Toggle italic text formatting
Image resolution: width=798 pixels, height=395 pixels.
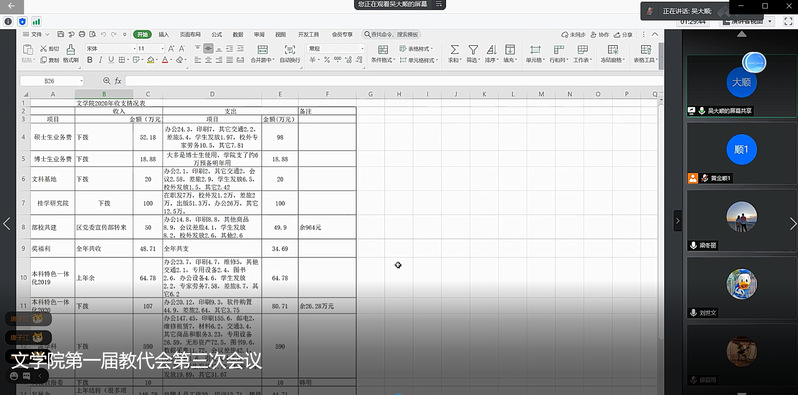point(100,60)
